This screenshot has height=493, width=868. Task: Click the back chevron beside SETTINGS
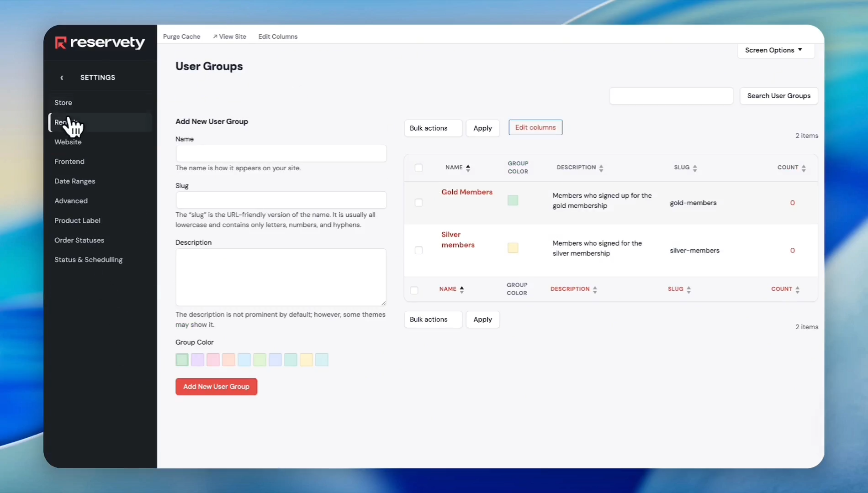[62, 78]
